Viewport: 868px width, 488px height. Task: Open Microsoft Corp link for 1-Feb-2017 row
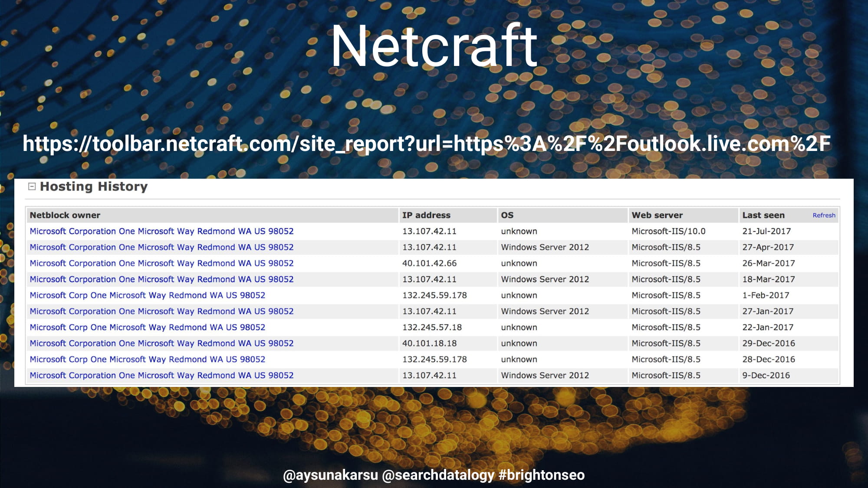pyautogui.click(x=148, y=295)
